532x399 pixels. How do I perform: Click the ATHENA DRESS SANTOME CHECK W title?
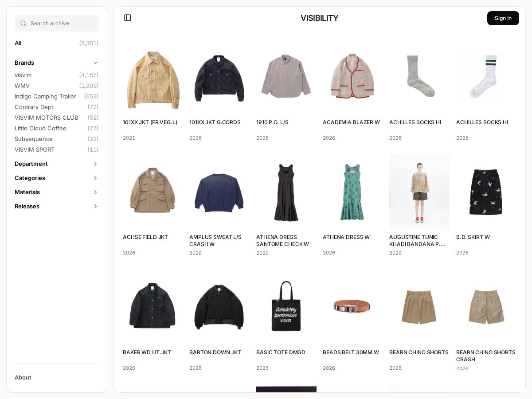(x=283, y=241)
